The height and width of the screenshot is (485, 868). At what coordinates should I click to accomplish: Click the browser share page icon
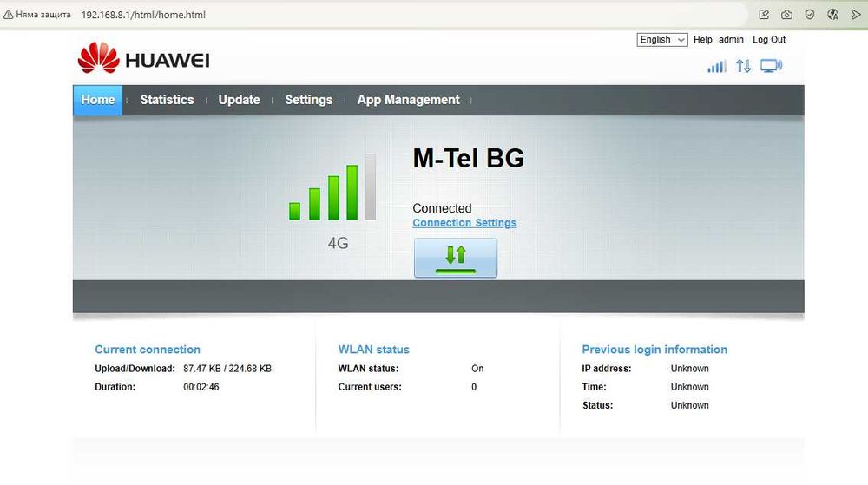[x=764, y=15]
